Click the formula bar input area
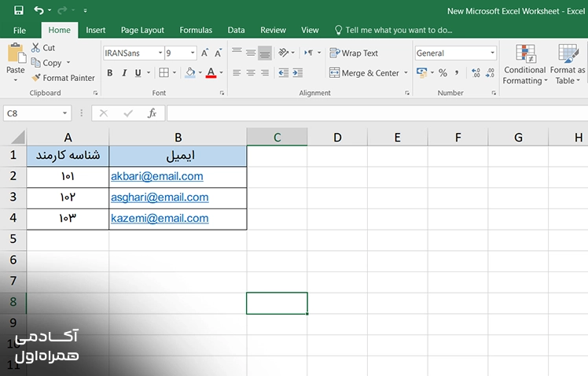Viewport: 588px width, 376px height. coord(377,113)
